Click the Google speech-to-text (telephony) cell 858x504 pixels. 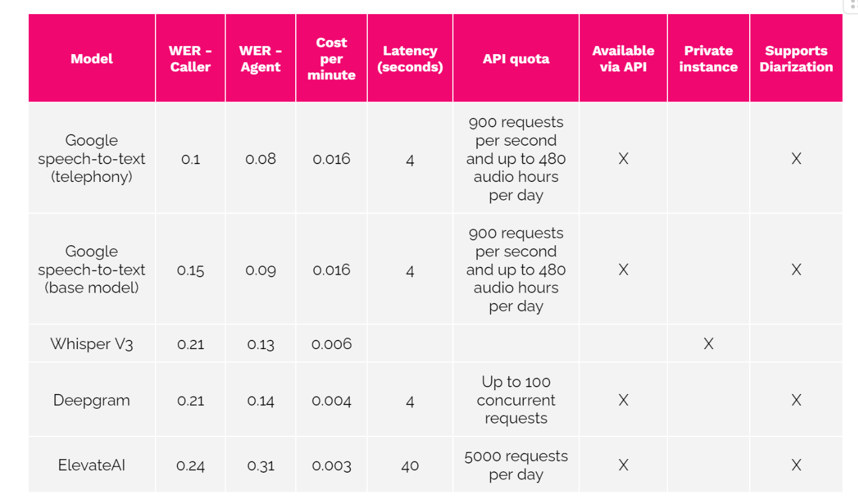[x=92, y=159]
